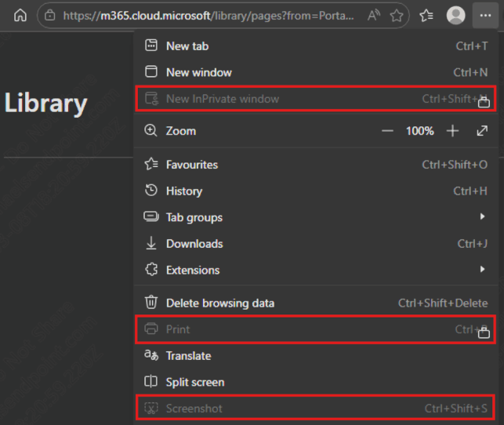
Task: Select Delete browsing data option
Action: 219,303
